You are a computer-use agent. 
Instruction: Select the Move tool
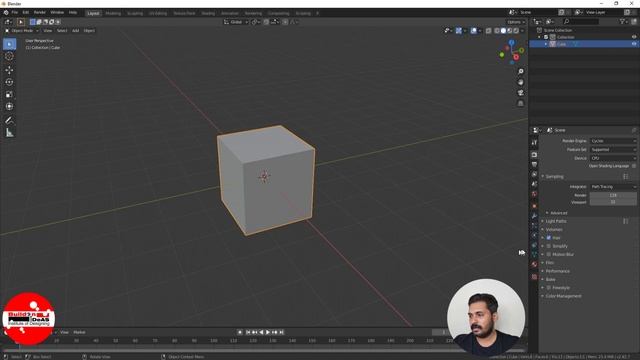click(9, 70)
